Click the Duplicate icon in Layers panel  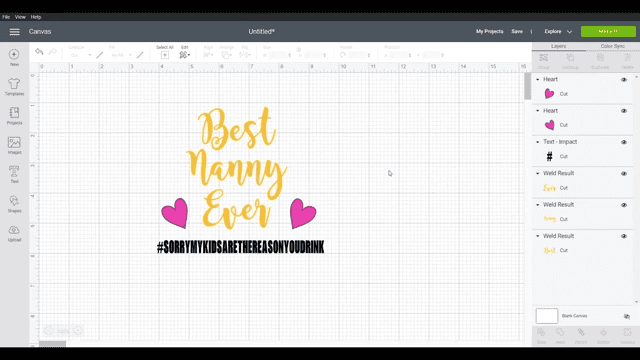(600, 58)
